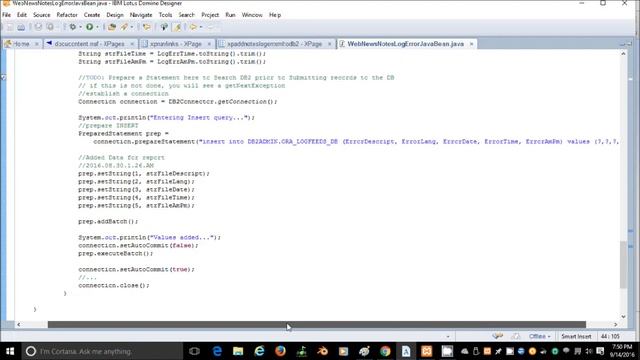This screenshot has height=360, width=640.
Task: Click the editor vertical scrollbar thumb
Action: (623, 264)
